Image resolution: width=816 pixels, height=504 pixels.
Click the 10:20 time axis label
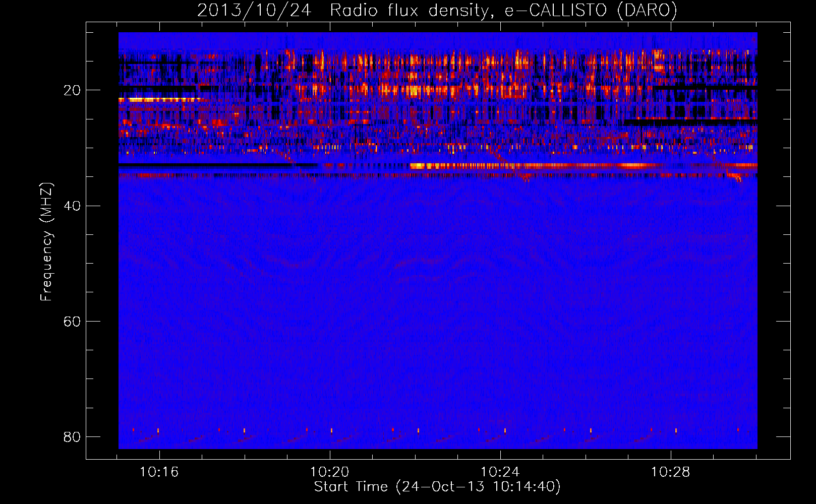[329, 472]
